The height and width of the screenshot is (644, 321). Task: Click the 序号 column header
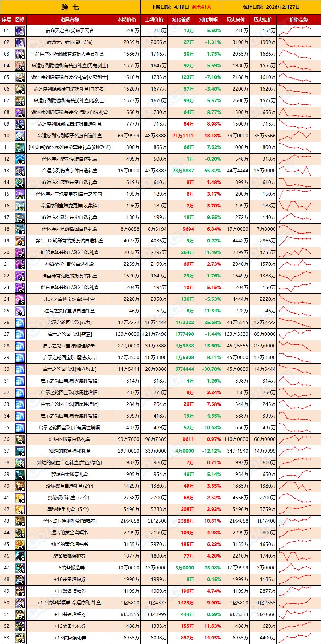[7, 20]
